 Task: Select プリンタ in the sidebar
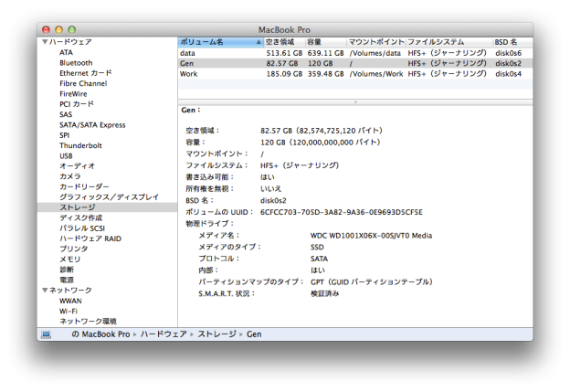tap(74, 249)
